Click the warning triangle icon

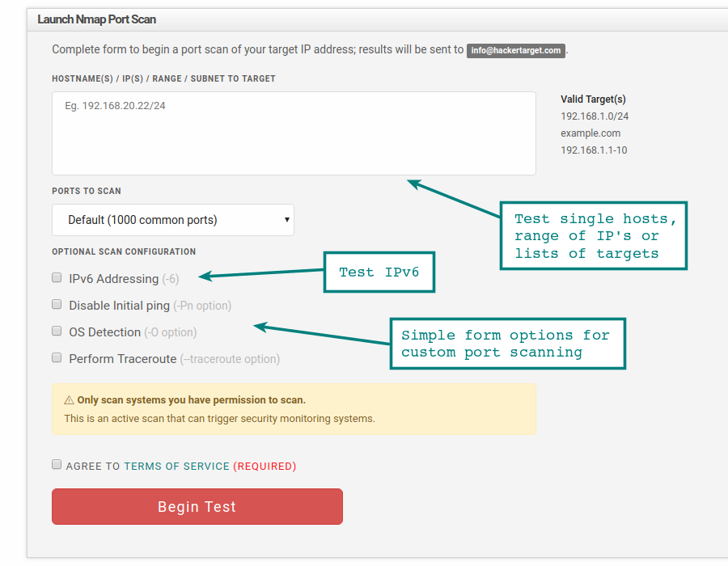pos(70,400)
